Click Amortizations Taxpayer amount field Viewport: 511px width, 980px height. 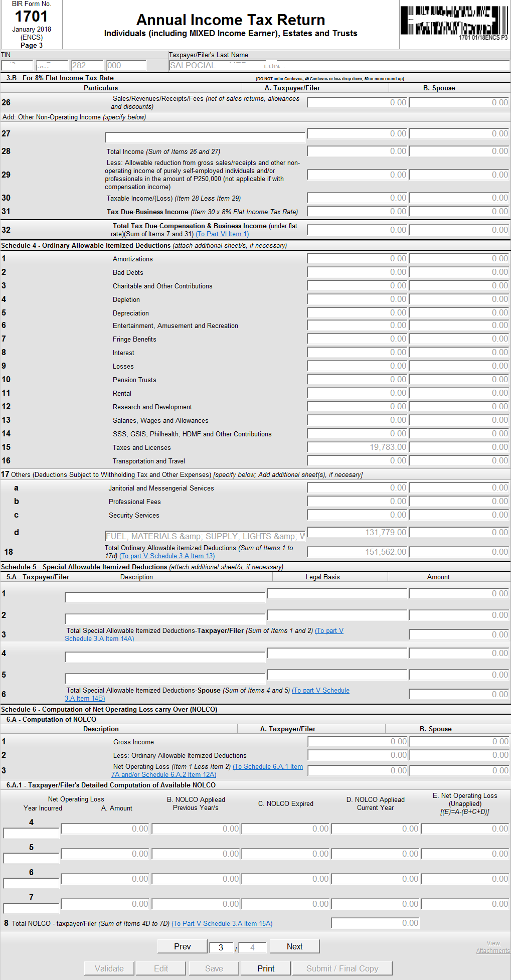358,259
